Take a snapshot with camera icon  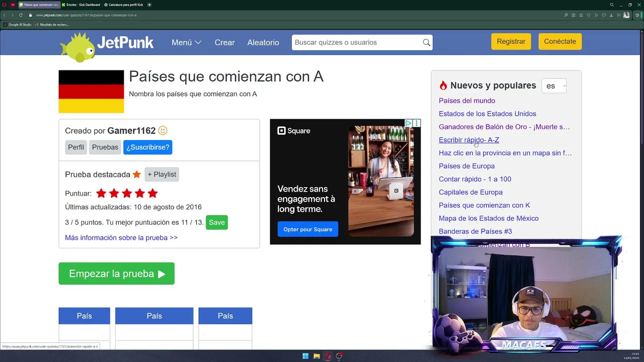click(581, 15)
